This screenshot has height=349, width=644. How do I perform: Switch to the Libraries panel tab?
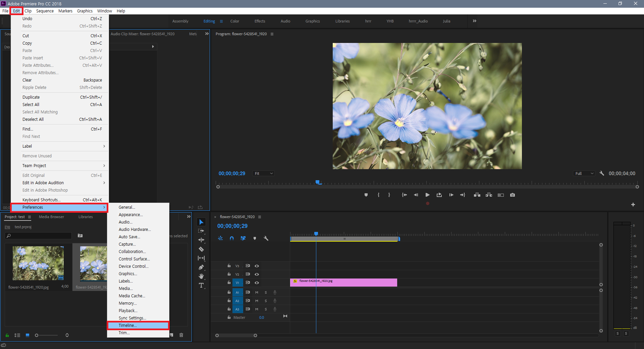point(86,217)
